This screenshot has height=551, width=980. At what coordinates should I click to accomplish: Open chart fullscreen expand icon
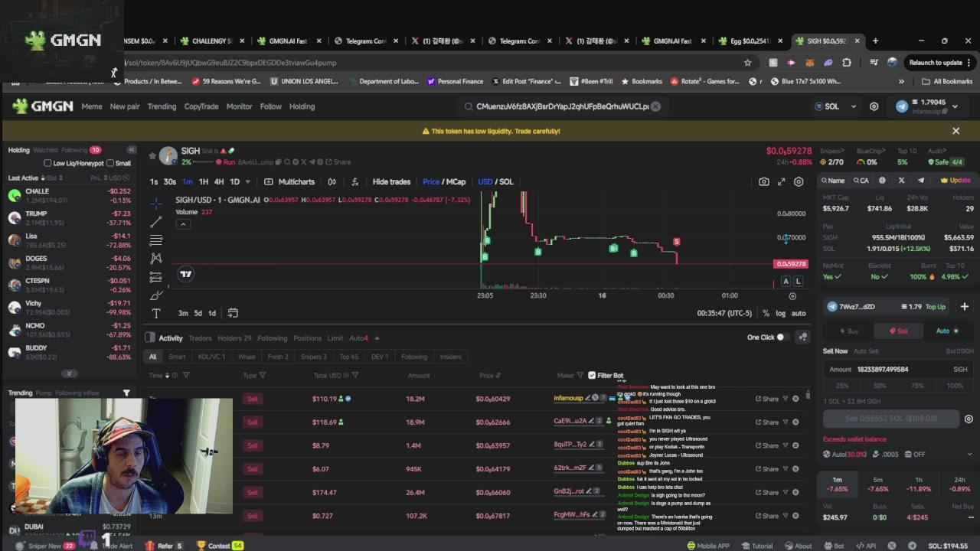tap(781, 181)
